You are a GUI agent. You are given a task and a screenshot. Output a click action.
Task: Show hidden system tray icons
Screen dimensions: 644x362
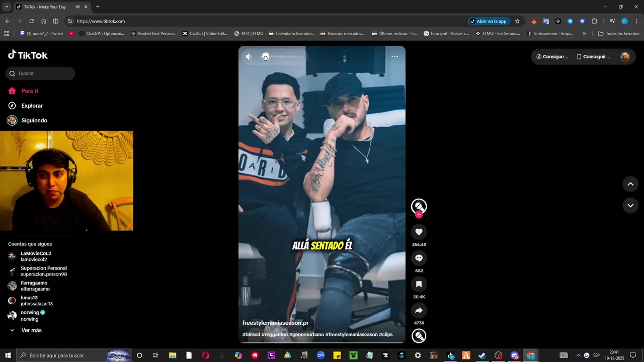click(x=578, y=355)
